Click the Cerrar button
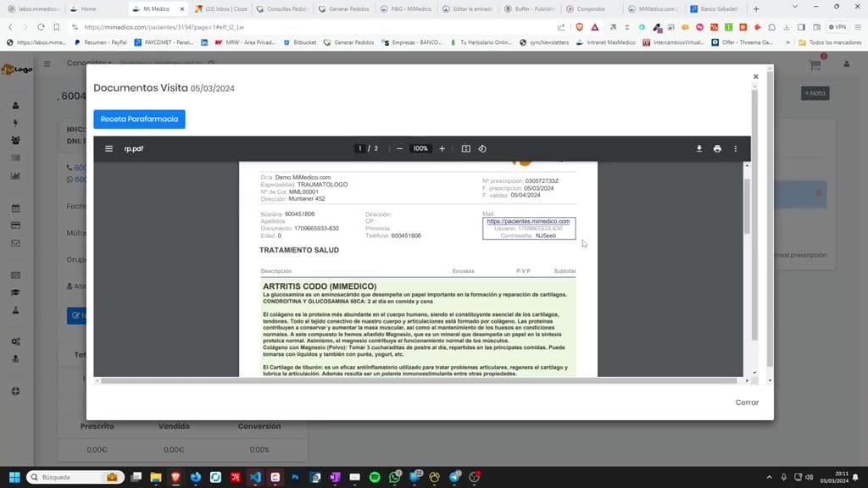 pos(747,402)
